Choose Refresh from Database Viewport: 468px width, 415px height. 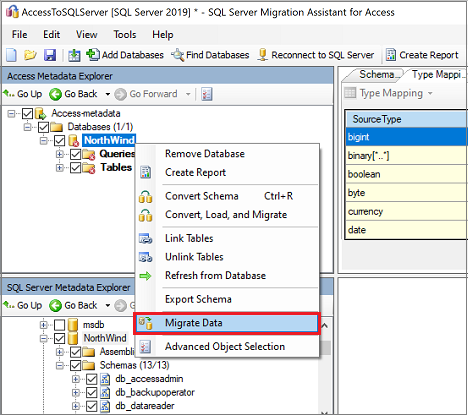227,276
